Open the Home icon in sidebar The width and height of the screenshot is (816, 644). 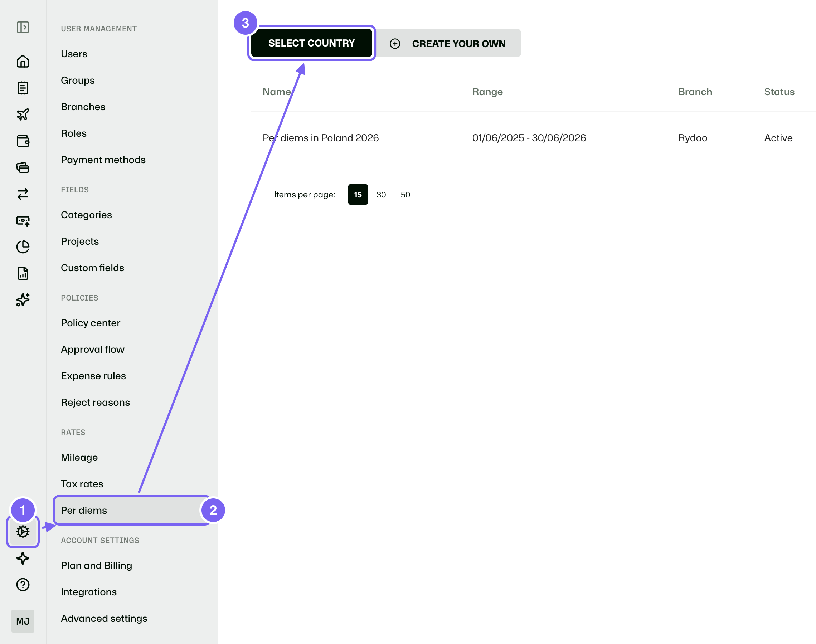pyautogui.click(x=23, y=61)
